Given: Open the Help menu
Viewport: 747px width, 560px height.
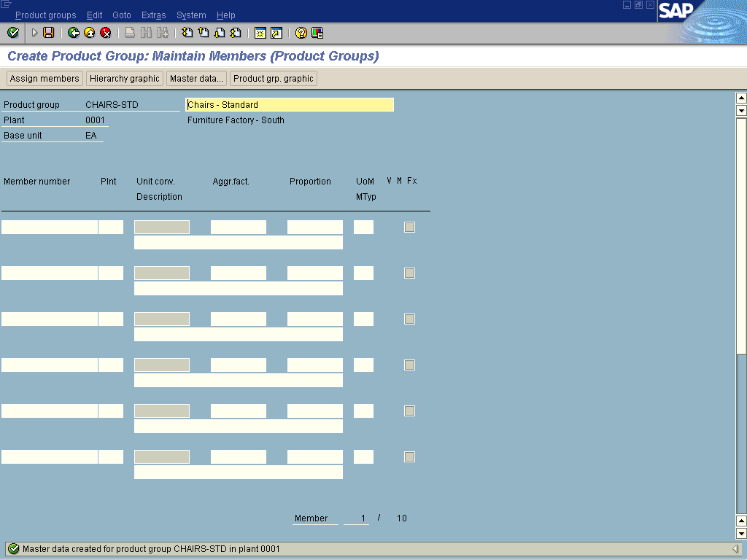Looking at the screenshot, I should click(226, 15).
